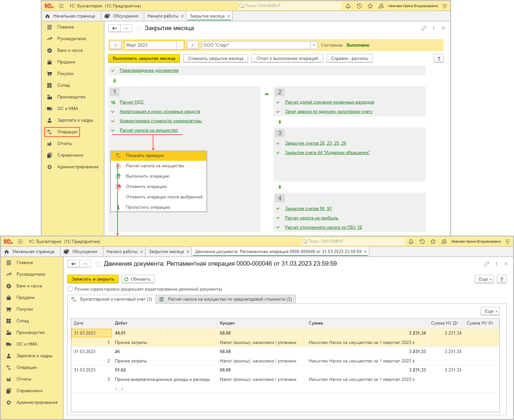Switch to Бухгалтерский и налоговый учет tab
The height and width of the screenshot is (420, 514).
[112, 299]
